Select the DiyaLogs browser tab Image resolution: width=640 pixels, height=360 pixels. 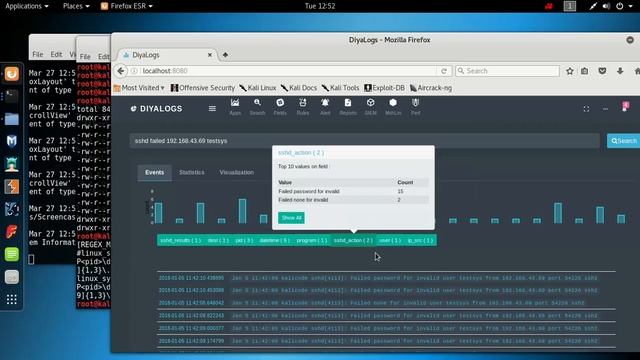coord(167,55)
